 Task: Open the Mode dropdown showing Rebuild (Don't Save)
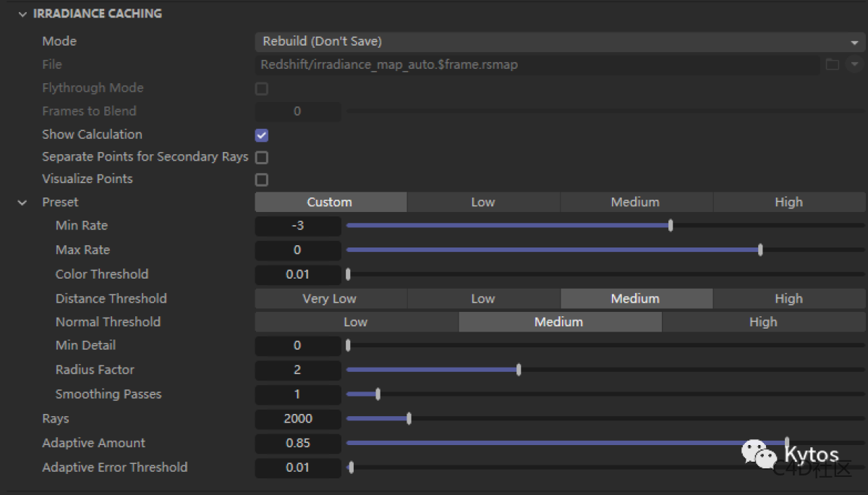pyautogui.click(x=557, y=41)
